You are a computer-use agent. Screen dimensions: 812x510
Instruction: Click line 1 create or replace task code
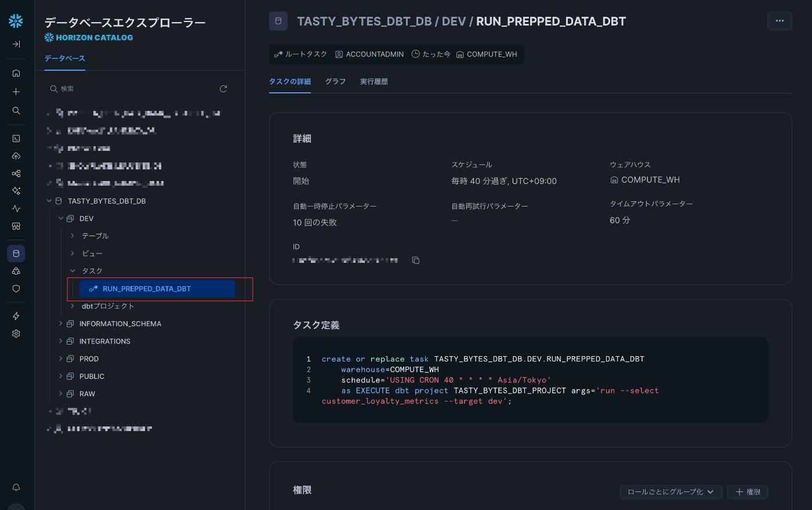click(x=483, y=359)
